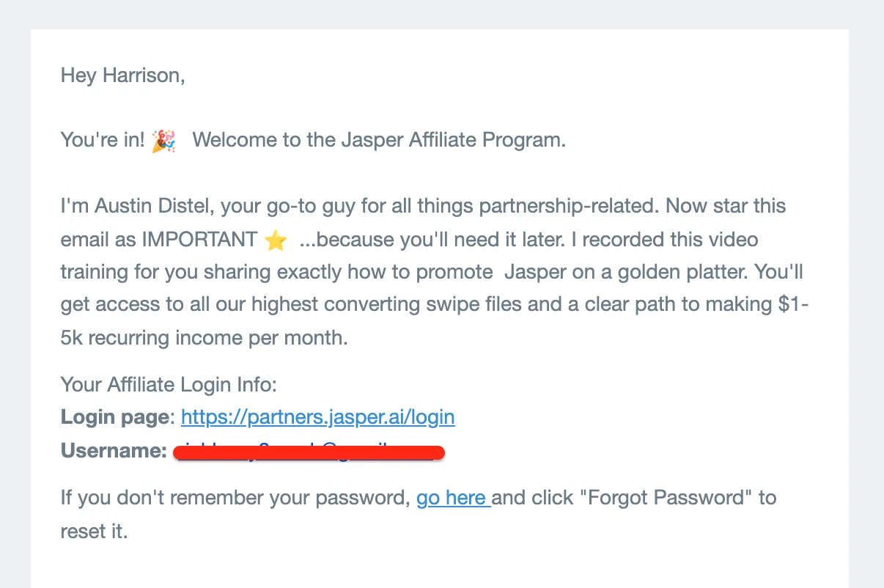884x588 pixels.
Task: Click the party popper emoji
Action: 163,141
